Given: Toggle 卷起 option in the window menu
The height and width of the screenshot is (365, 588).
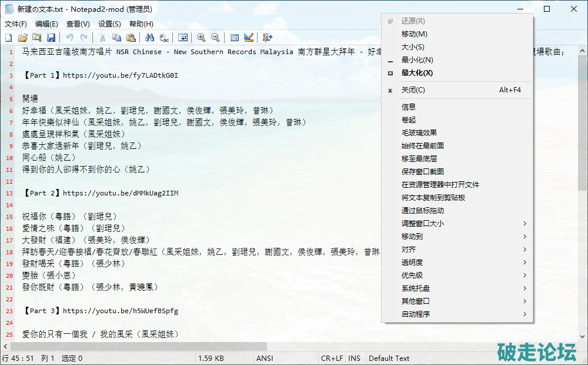Looking at the screenshot, I should 408,120.
